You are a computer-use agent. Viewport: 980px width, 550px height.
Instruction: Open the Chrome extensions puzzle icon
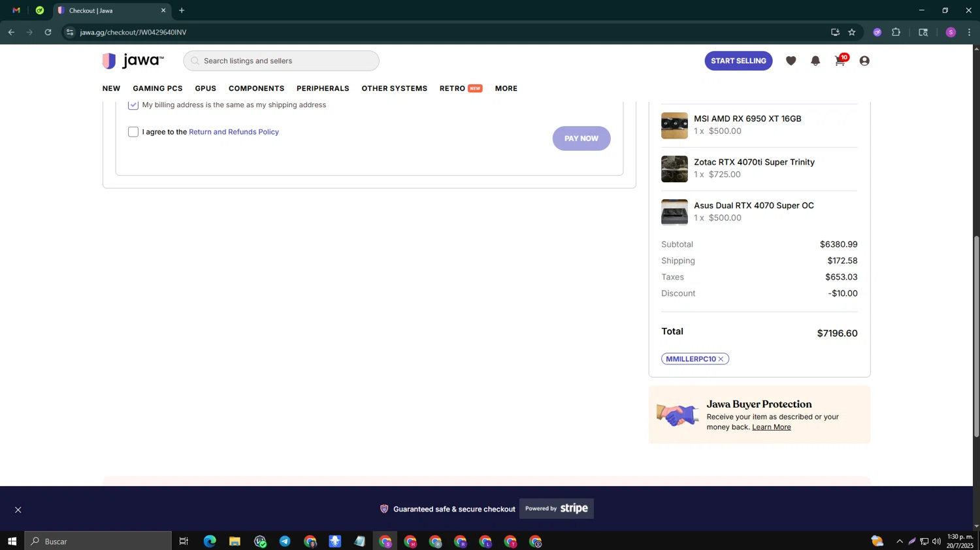pos(896,32)
